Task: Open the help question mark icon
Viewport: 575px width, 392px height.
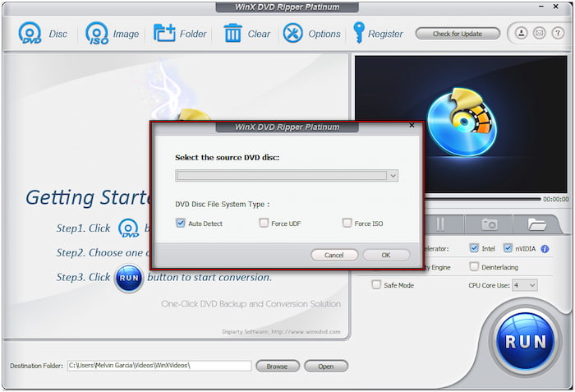Action: (x=558, y=34)
